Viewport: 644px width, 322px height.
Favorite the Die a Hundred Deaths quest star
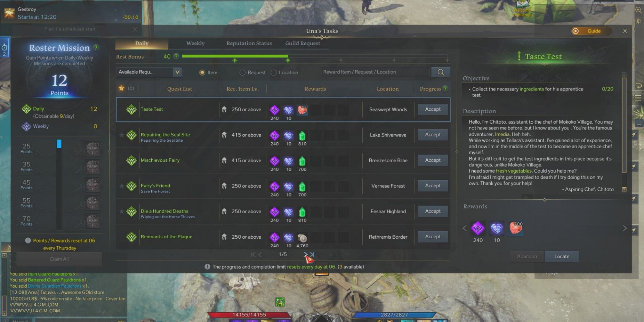point(121,211)
